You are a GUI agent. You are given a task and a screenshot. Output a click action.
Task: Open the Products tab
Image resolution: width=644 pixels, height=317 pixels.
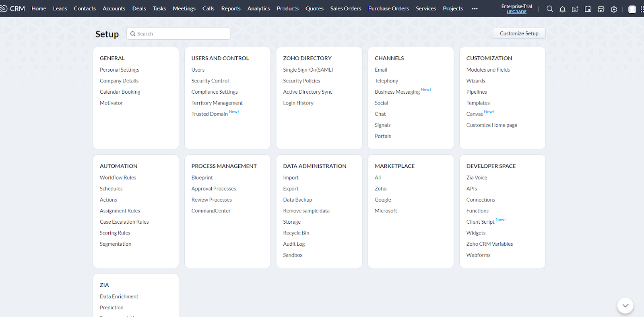[x=288, y=8]
